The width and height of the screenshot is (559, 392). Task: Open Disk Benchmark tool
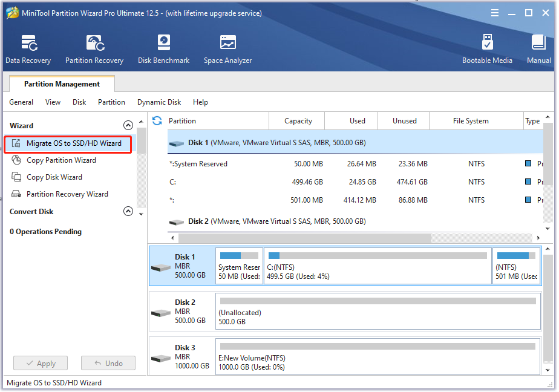[x=163, y=49]
